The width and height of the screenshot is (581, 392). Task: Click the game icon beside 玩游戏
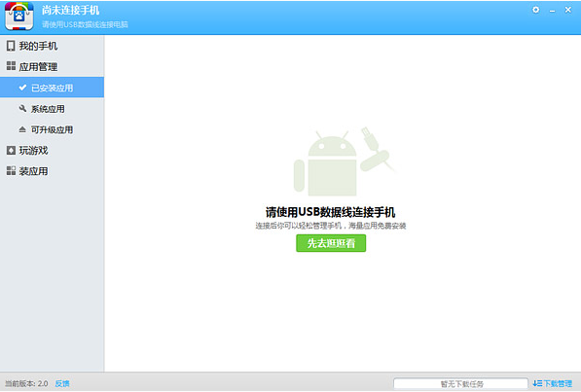pos(11,150)
